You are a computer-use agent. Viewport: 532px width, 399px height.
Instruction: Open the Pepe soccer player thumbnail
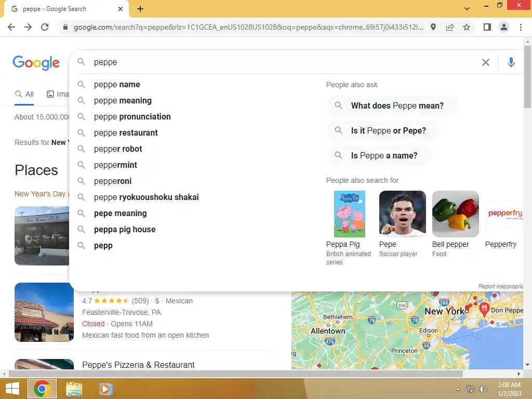pyautogui.click(x=403, y=214)
